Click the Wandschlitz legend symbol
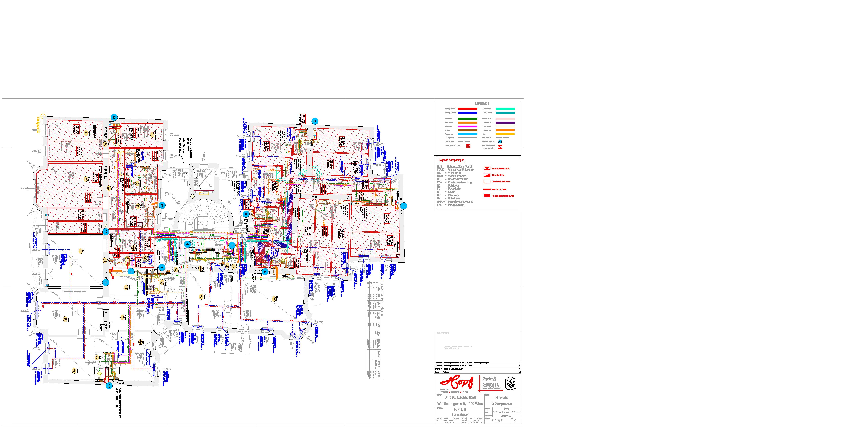The height and width of the screenshot is (429, 868). click(x=487, y=175)
